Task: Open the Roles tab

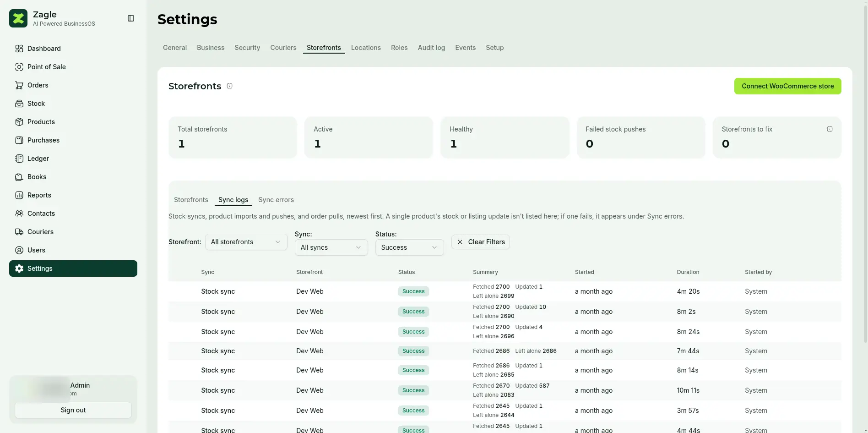Action: tap(399, 48)
